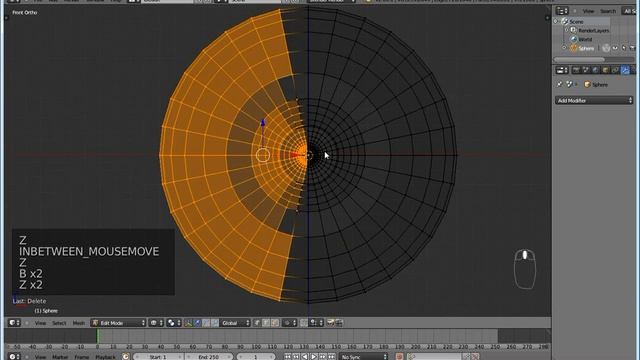Toggle the properties pin icon
The image size is (640, 360).
(560, 84)
